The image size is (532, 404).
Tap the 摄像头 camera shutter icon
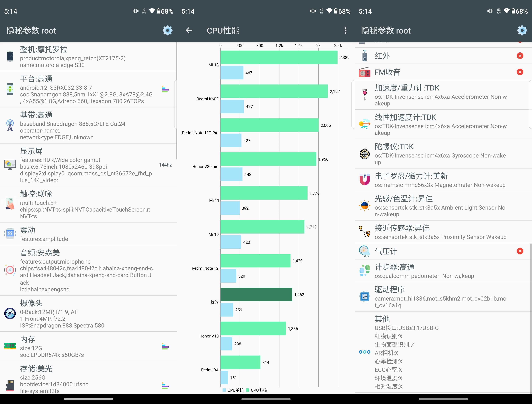pyautogui.click(x=10, y=313)
